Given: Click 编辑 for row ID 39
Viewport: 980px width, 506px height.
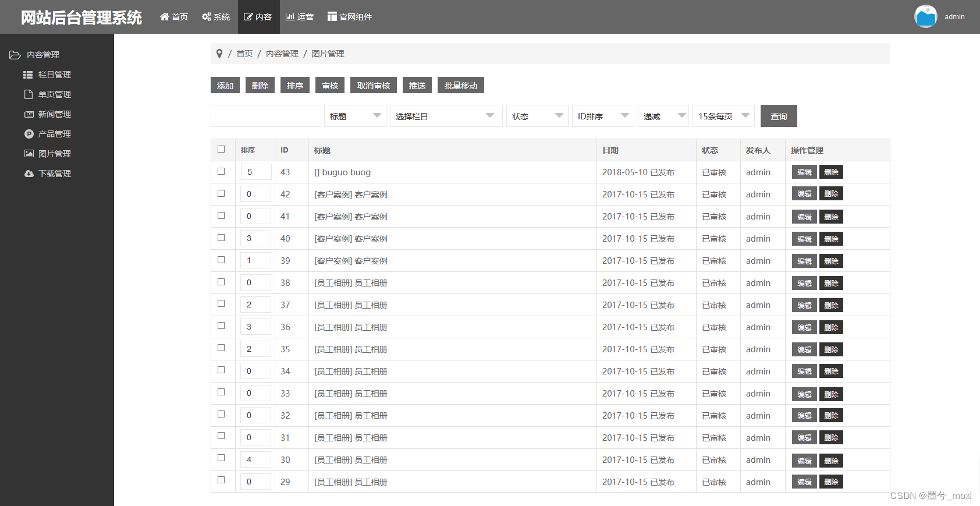Looking at the screenshot, I should tap(804, 261).
